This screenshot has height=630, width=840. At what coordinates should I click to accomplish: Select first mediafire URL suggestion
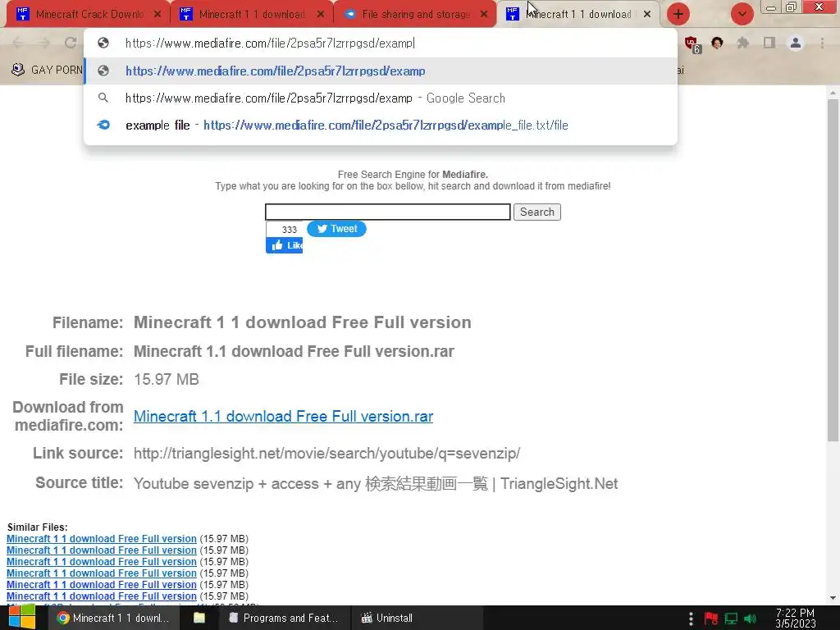coord(381,71)
